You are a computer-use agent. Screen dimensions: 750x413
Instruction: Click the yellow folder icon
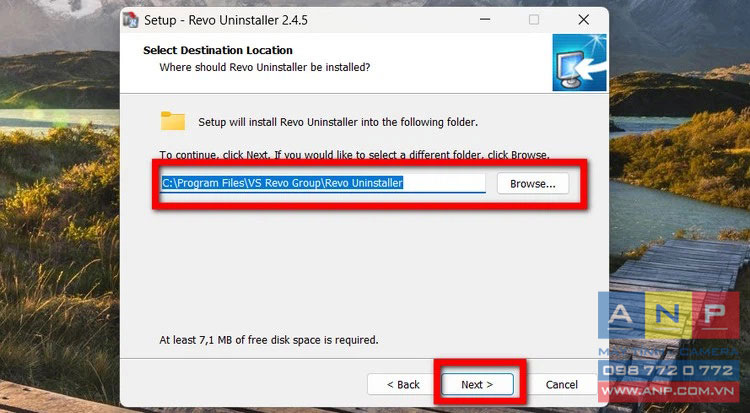coord(173,121)
